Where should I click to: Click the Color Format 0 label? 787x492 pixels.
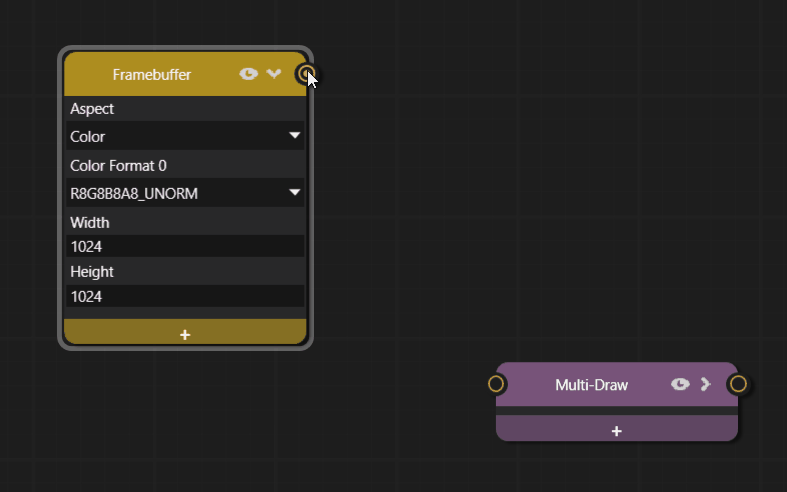[x=118, y=166]
